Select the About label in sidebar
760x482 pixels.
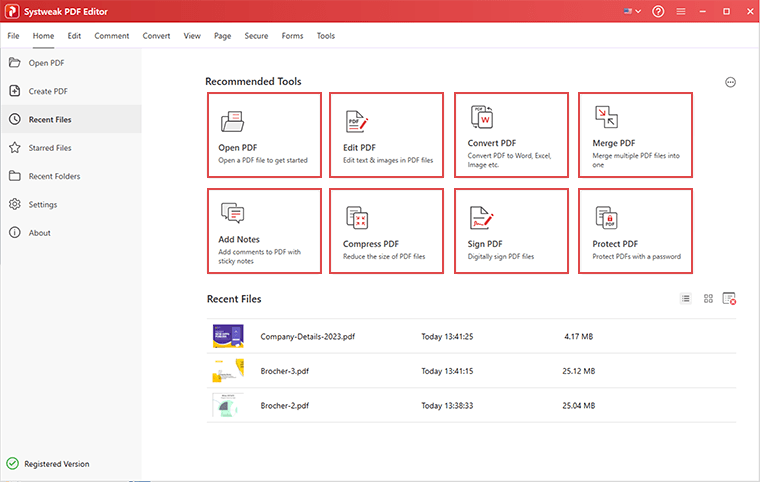(39, 233)
